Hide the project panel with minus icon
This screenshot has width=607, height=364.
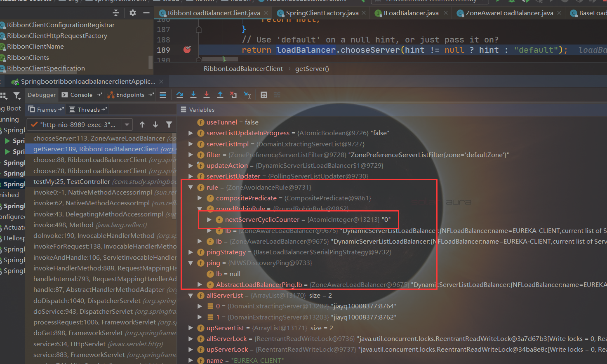(146, 13)
